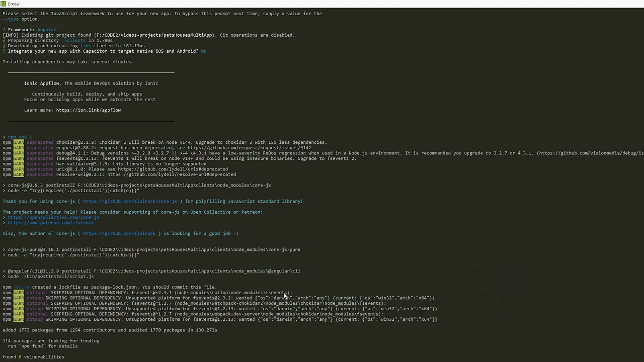Open the ion.link/appflow link
This screenshot has height=362, width=644.
(89, 110)
